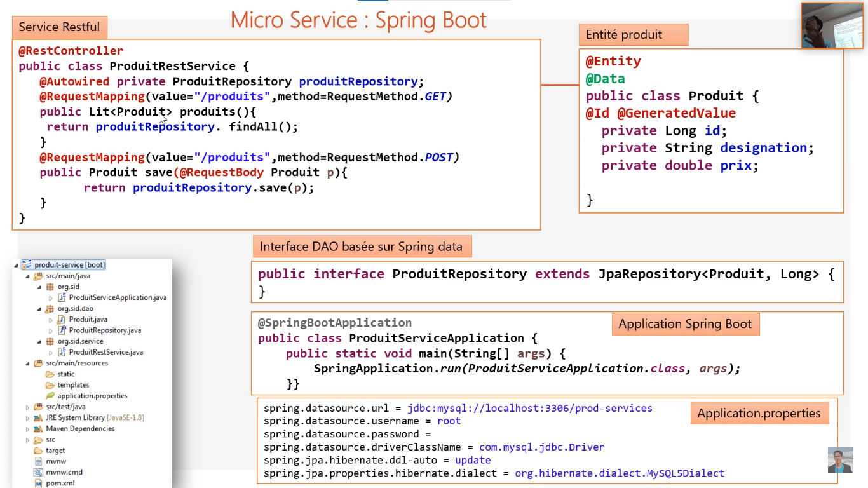Click the Maven Dependencies library icon

click(39, 428)
